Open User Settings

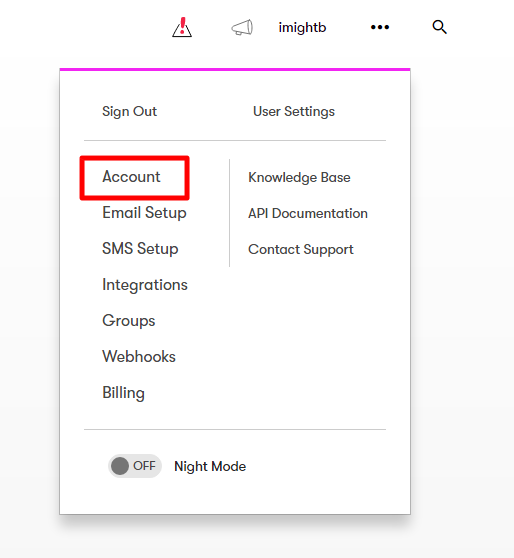tap(294, 111)
